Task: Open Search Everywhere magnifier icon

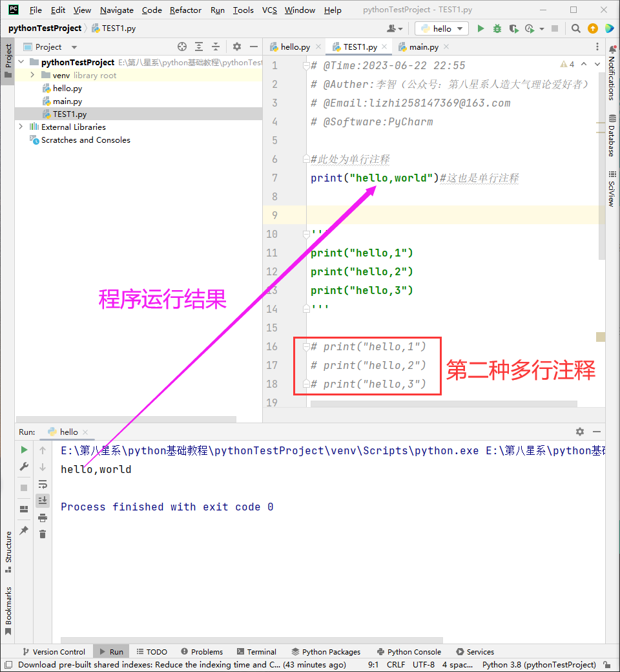Action: [x=576, y=28]
